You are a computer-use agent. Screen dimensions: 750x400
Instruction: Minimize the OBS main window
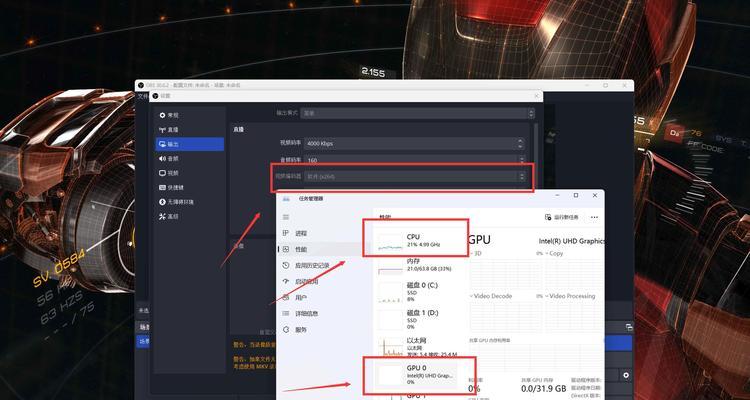[x=588, y=85]
